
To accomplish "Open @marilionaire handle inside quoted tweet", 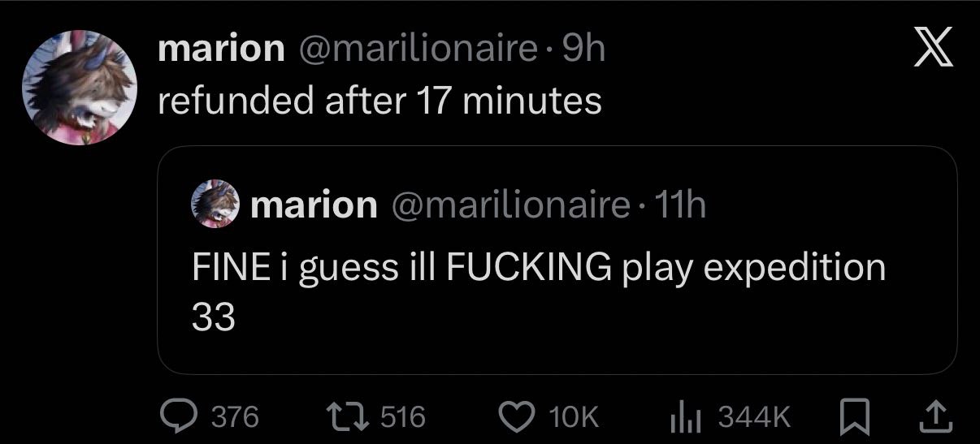I will click(x=511, y=205).
